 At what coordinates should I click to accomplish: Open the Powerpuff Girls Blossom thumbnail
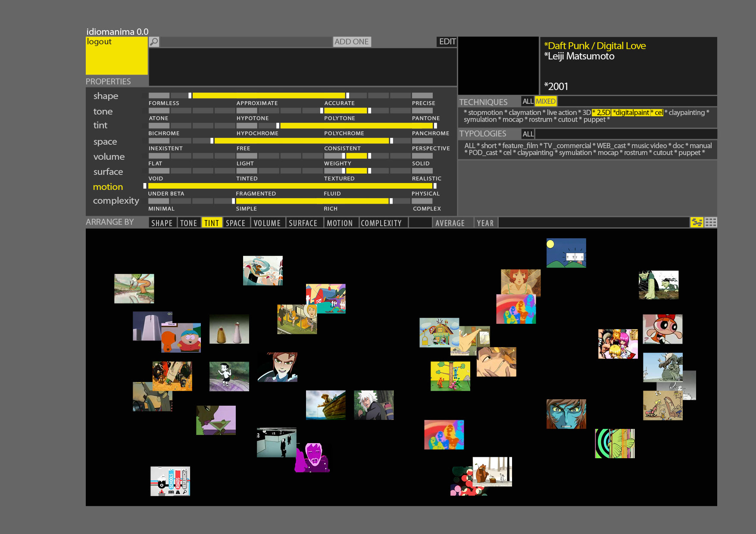point(662,329)
